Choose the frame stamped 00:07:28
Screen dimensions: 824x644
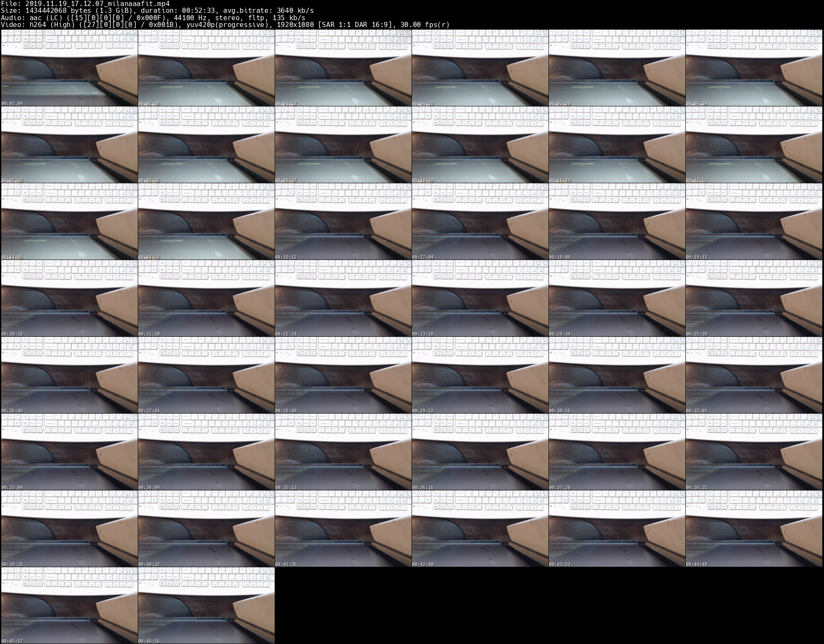point(69,145)
